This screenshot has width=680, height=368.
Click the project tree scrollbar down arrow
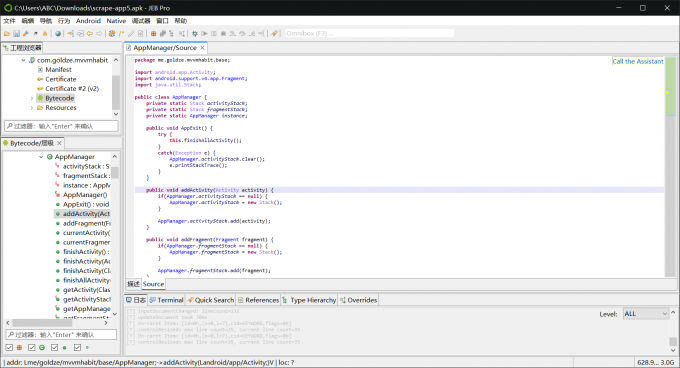[x=116, y=114]
